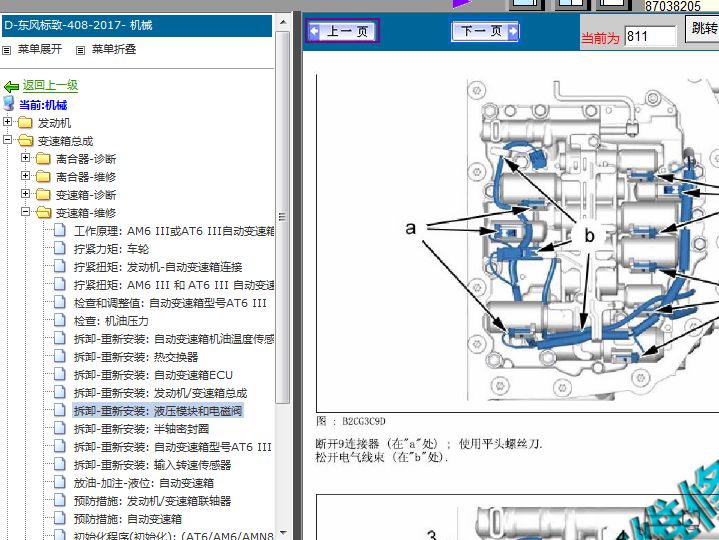Collapse all menus with 菜单折叠
This screenshot has height=540, width=719.
pos(114,49)
